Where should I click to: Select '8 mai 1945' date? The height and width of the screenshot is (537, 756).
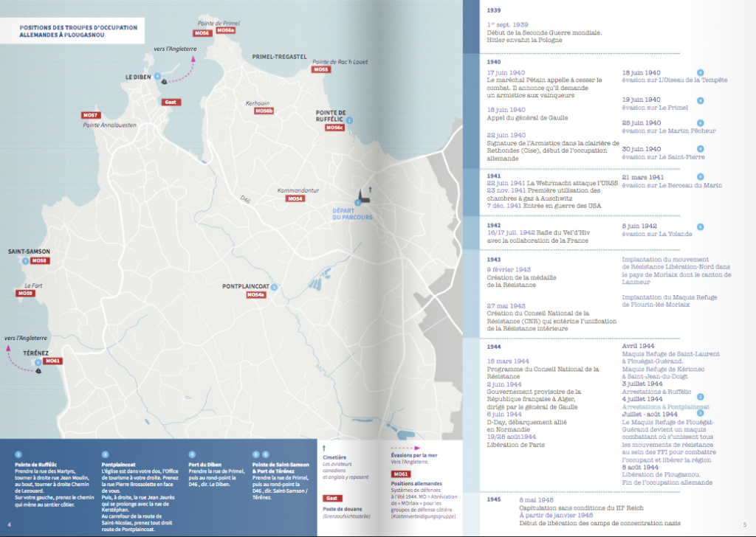click(536, 500)
